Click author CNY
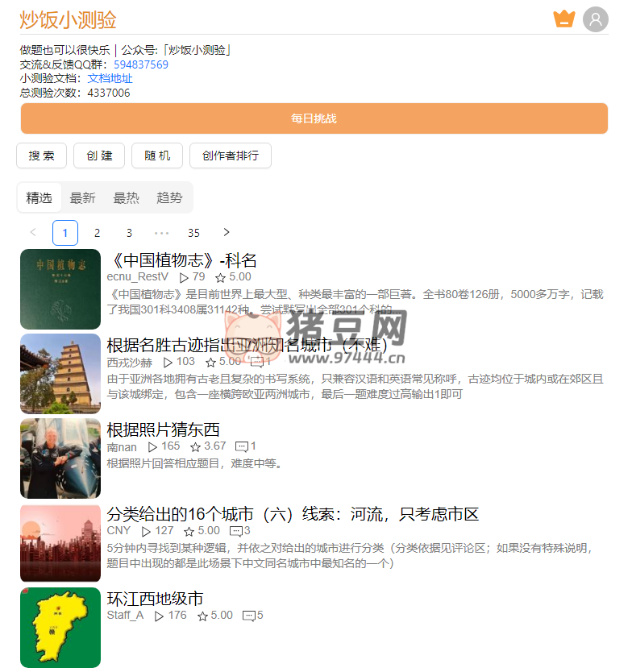The width and height of the screenshot is (632, 672). click(118, 530)
